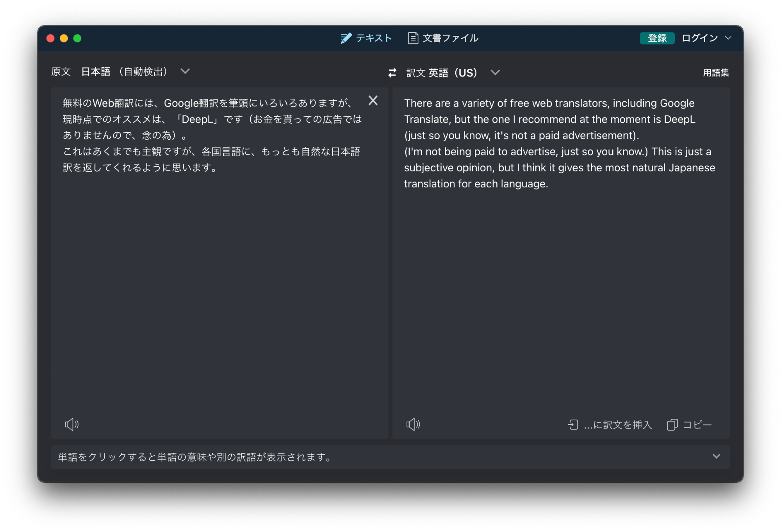781x532 pixels.
Task: Click …に訳文を挿入 insert translation button
Action: (610, 425)
